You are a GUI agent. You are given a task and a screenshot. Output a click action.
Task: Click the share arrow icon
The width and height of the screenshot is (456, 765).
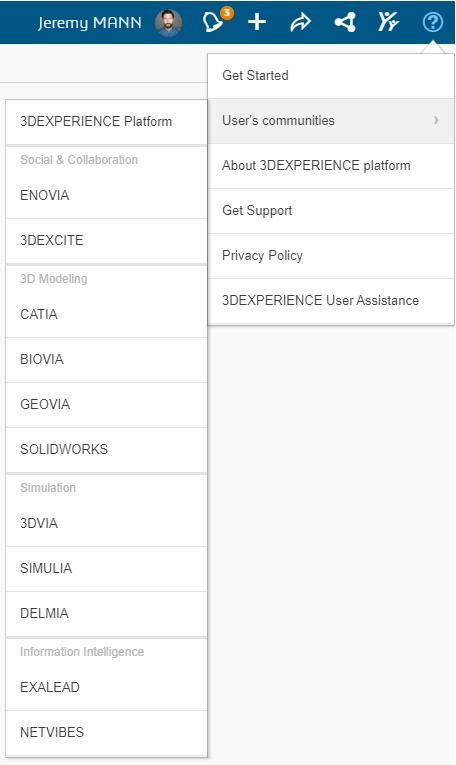click(300, 22)
